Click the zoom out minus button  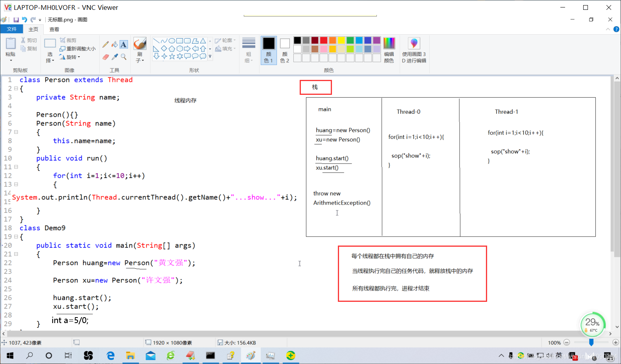coord(567,342)
